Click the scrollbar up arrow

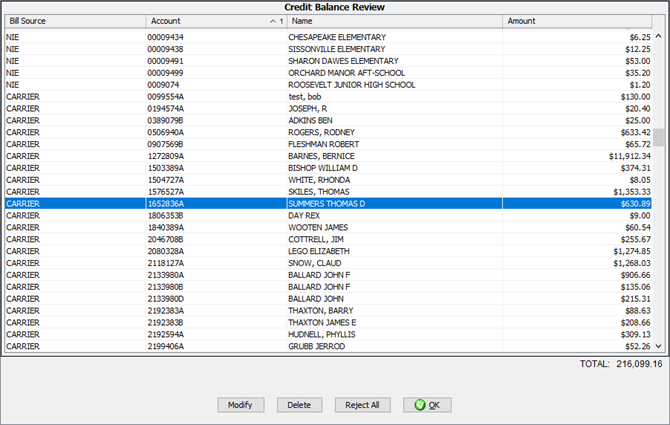658,36
